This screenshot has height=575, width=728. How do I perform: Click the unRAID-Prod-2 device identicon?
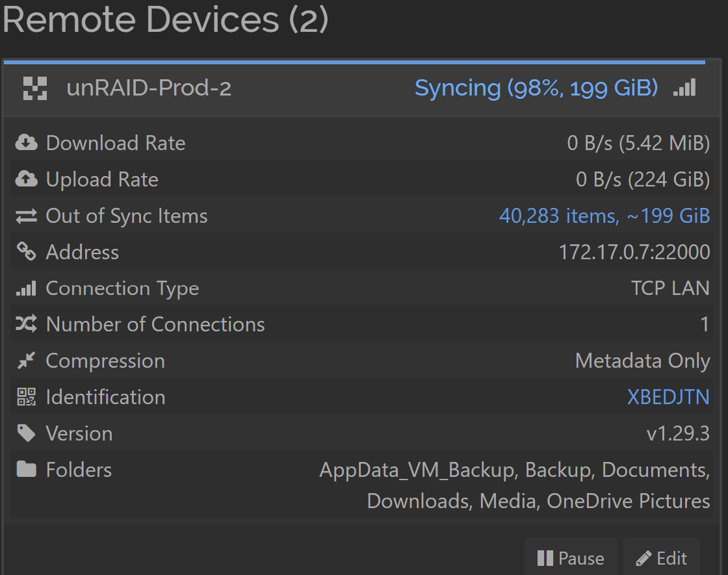[35, 88]
